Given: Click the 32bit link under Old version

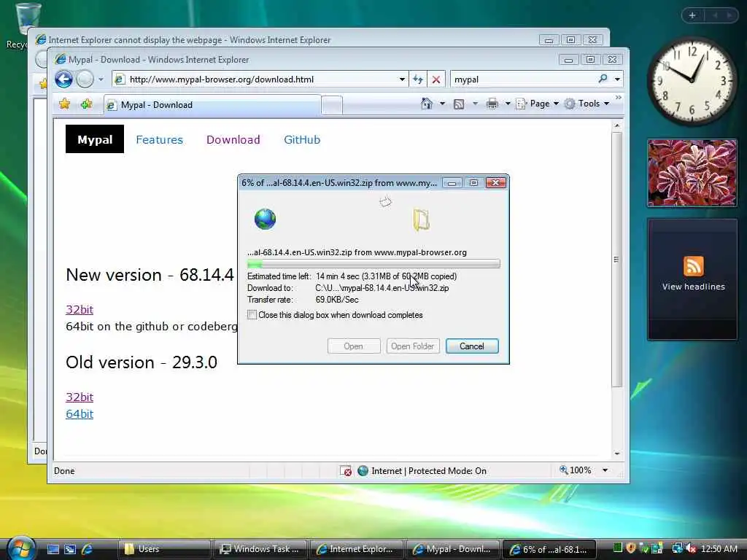Looking at the screenshot, I should (x=80, y=397).
